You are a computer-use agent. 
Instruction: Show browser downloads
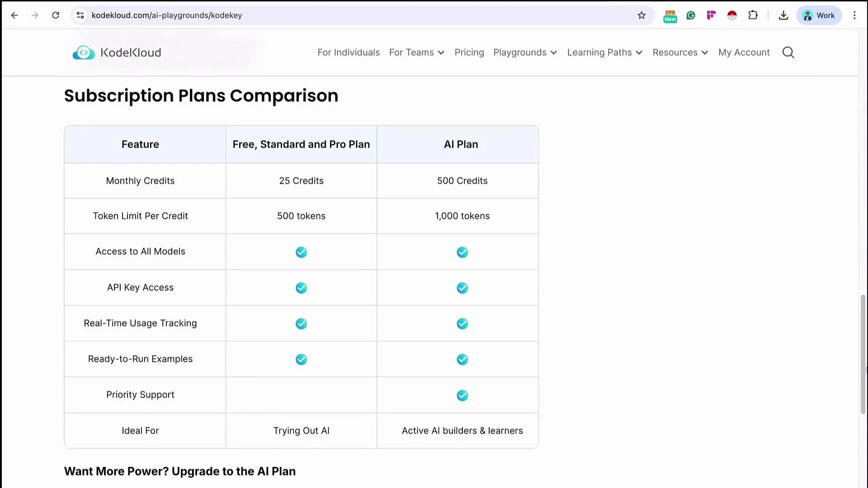[x=783, y=15]
